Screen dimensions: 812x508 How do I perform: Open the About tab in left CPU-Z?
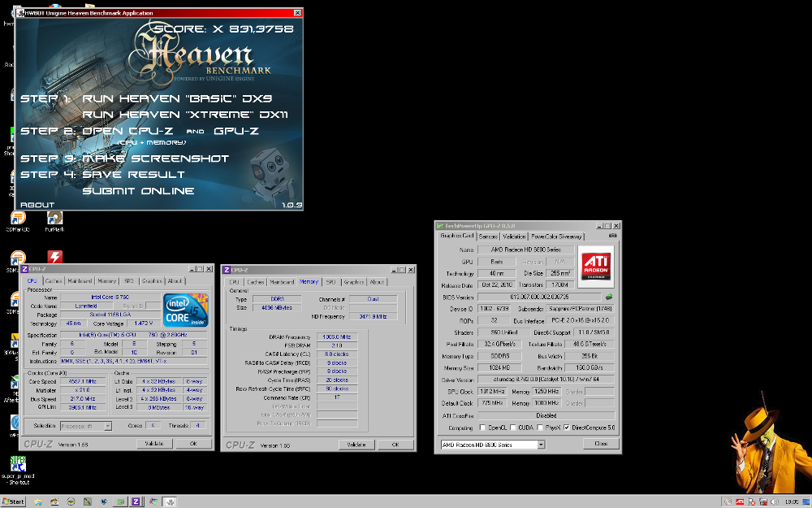pyautogui.click(x=175, y=281)
